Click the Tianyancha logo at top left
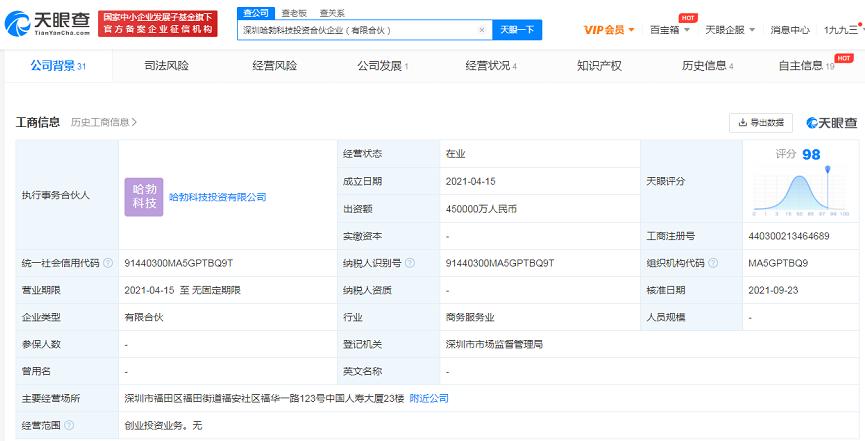Screen dimensions: 865x441 tap(47, 23)
